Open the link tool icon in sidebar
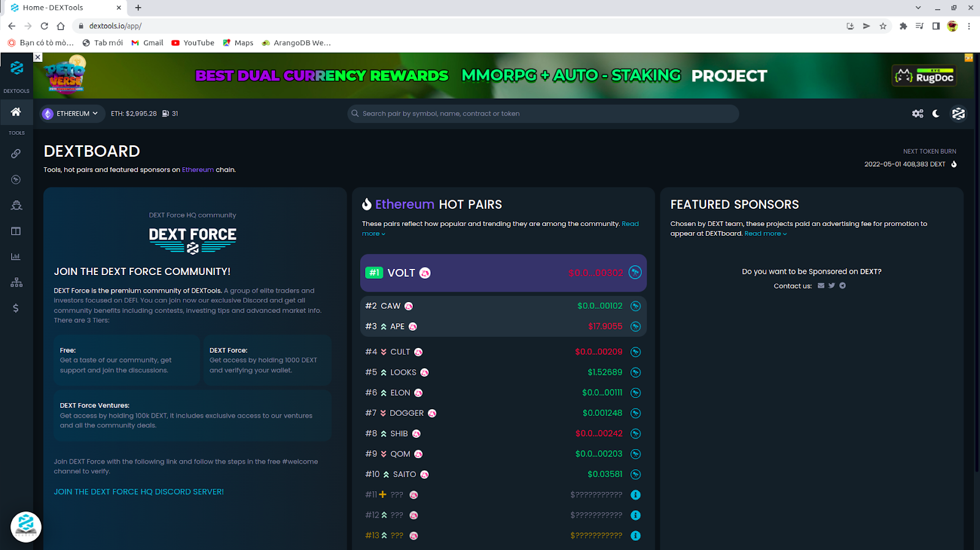This screenshot has height=550, width=980. tap(16, 154)
